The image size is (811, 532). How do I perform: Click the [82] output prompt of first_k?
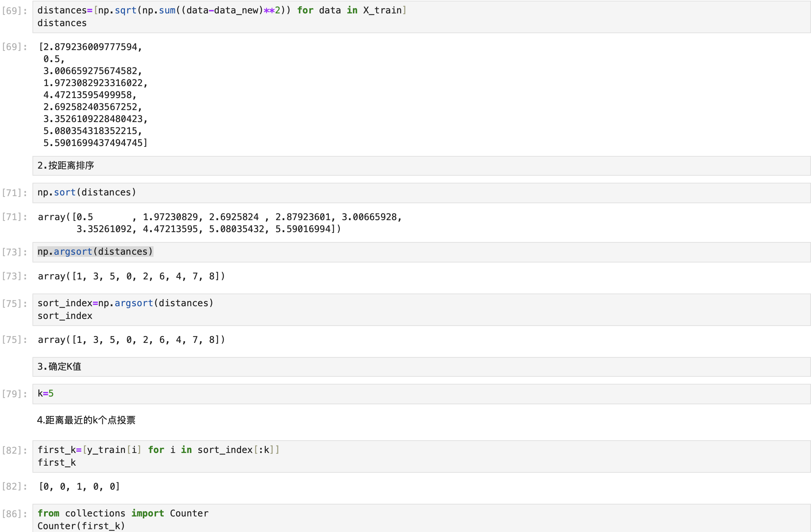(x=14, y=486)
